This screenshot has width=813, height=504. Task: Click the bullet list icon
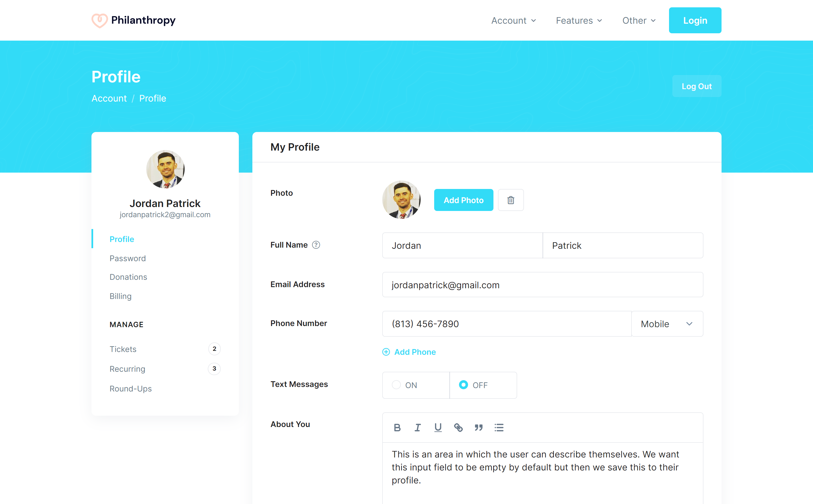tap(499, 427)
